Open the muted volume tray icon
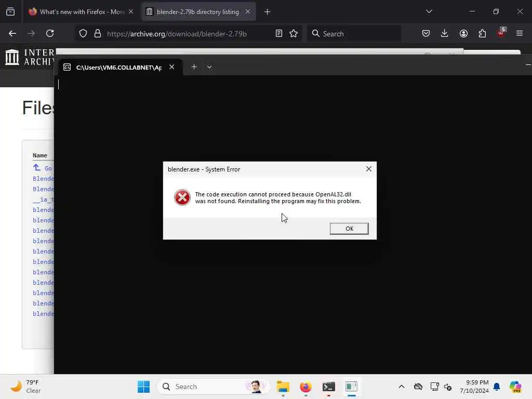 point(448,387)
